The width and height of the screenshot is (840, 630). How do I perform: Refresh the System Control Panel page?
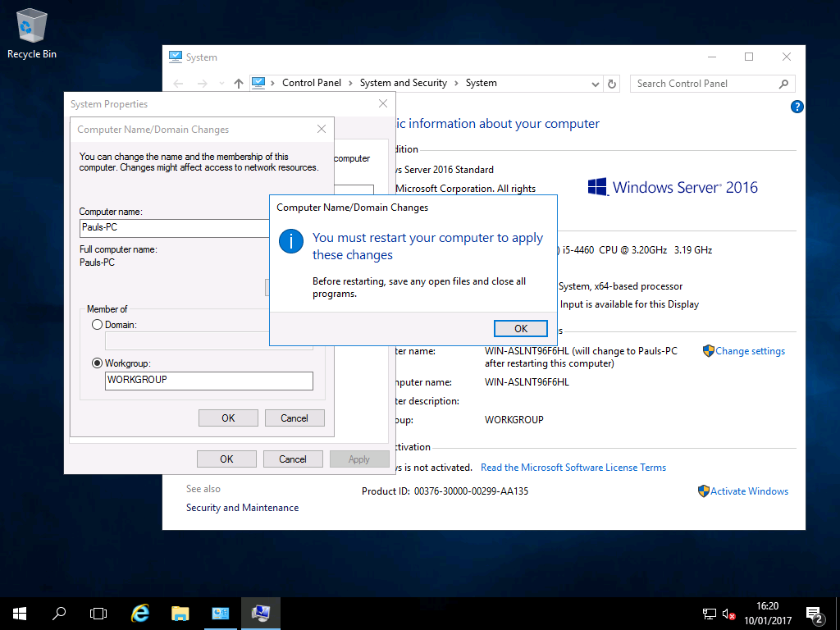612,84
